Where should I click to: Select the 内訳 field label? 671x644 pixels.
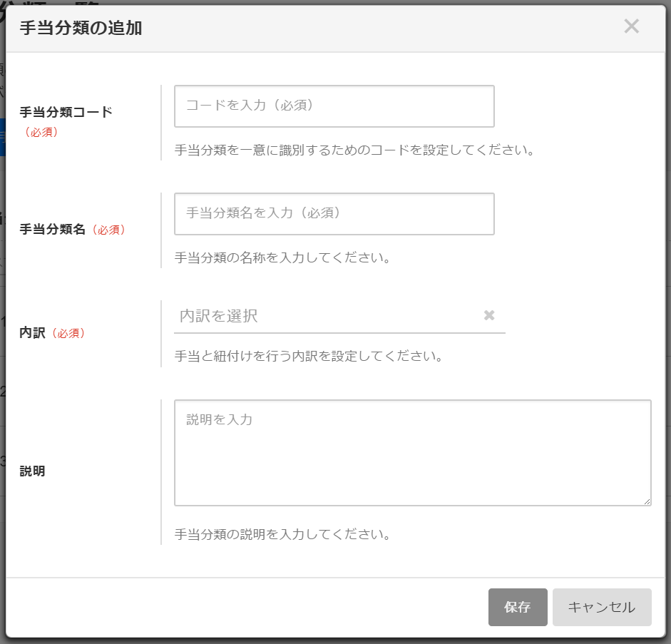[x=32, y=333]
